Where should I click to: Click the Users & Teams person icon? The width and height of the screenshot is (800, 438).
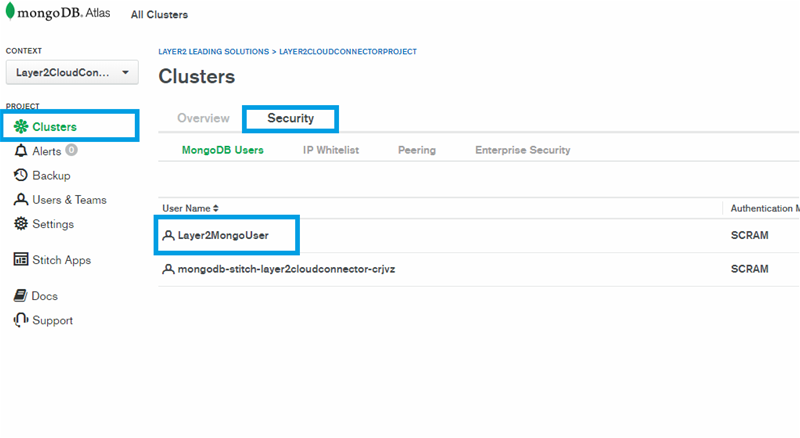pyautogui.click(x=21, y=200)
